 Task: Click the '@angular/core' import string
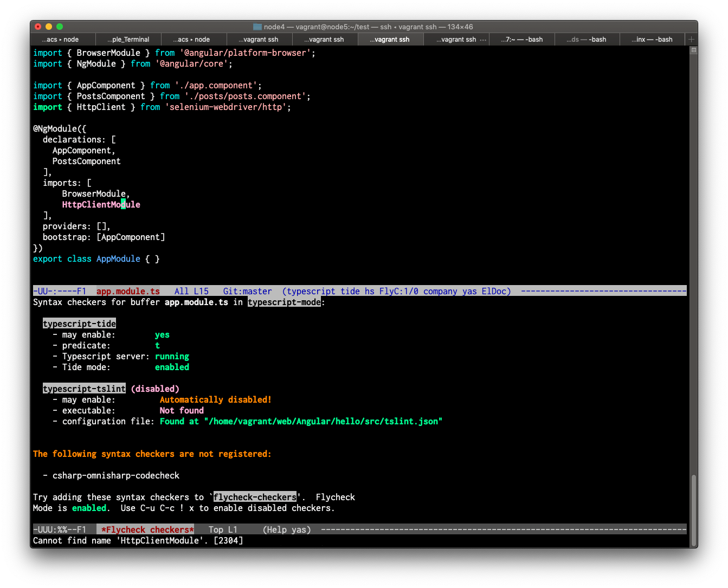192,64
